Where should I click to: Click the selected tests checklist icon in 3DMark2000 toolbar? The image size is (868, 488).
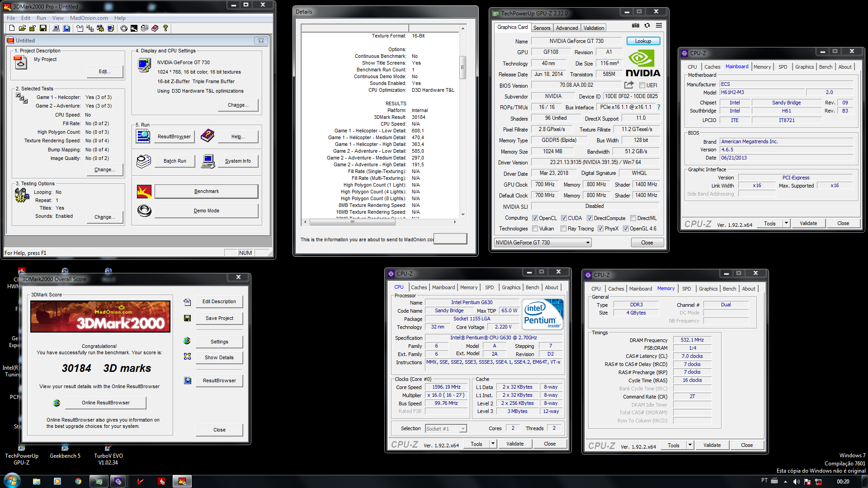tap(90, 28)
